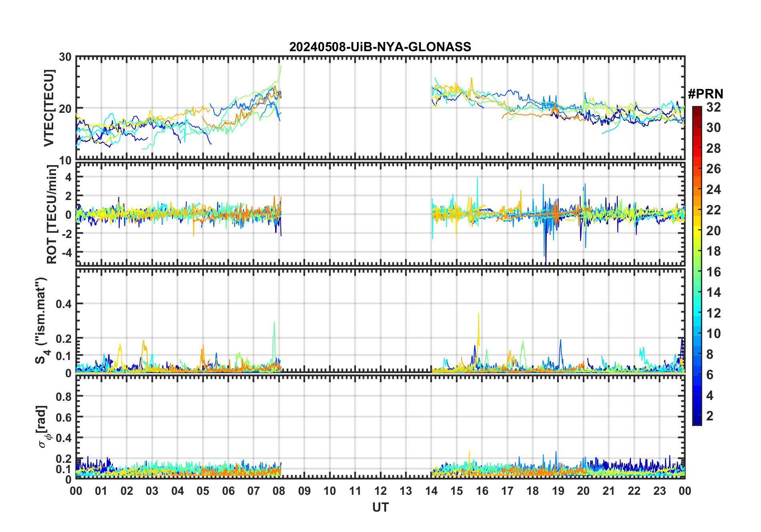This screenshot has width=761, height=532.
Task: Click the UT x-axis label
Action: (x=380, y=508)
